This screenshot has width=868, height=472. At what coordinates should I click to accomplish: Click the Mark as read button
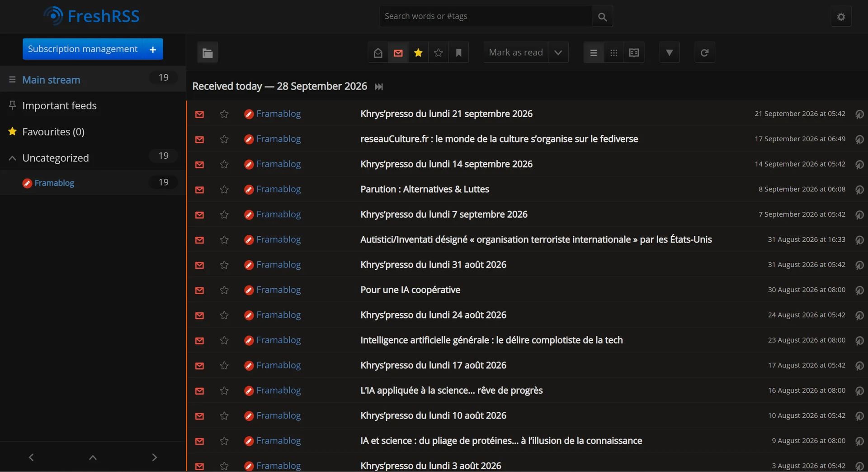[x=516, y=52]
